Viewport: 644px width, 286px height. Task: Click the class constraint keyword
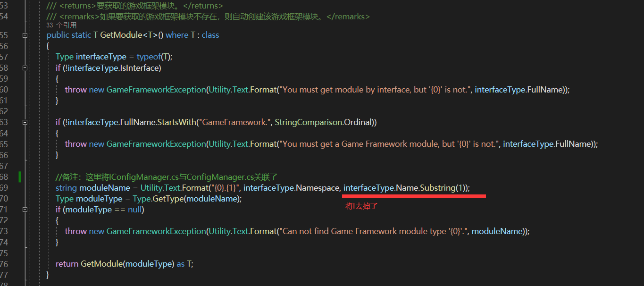click(210, 35)
